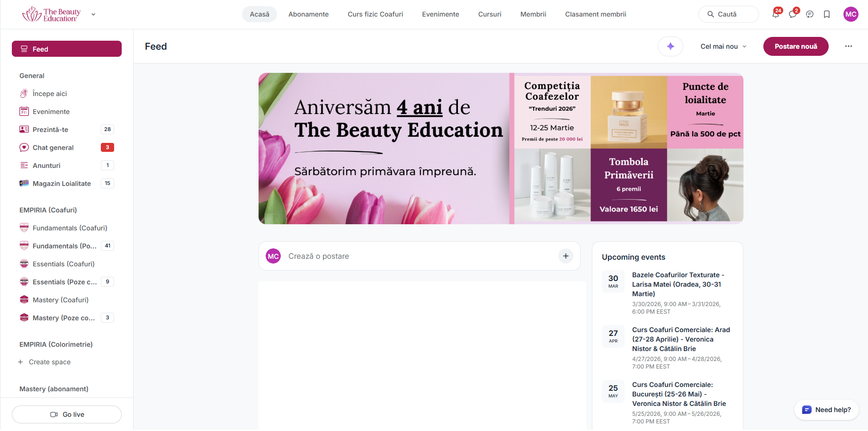
Task: Click the plus icon in create post box
Action: coord(565,256)
